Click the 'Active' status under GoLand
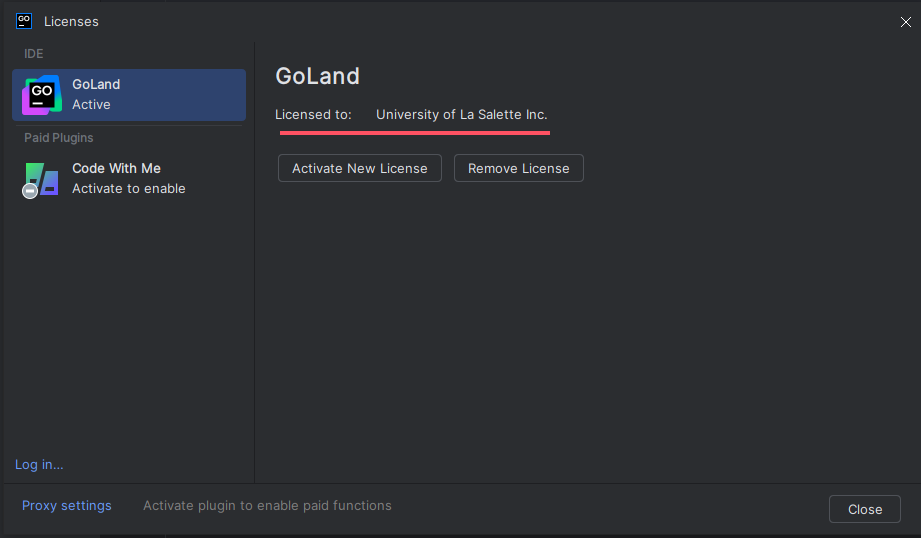The width and height of the screenshot is (921, 538). coord(91,105)
